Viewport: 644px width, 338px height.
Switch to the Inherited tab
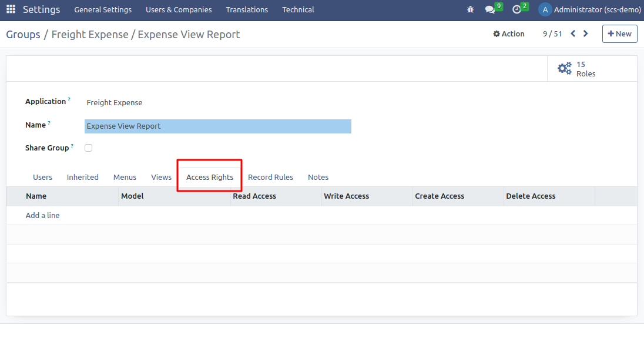82,177
